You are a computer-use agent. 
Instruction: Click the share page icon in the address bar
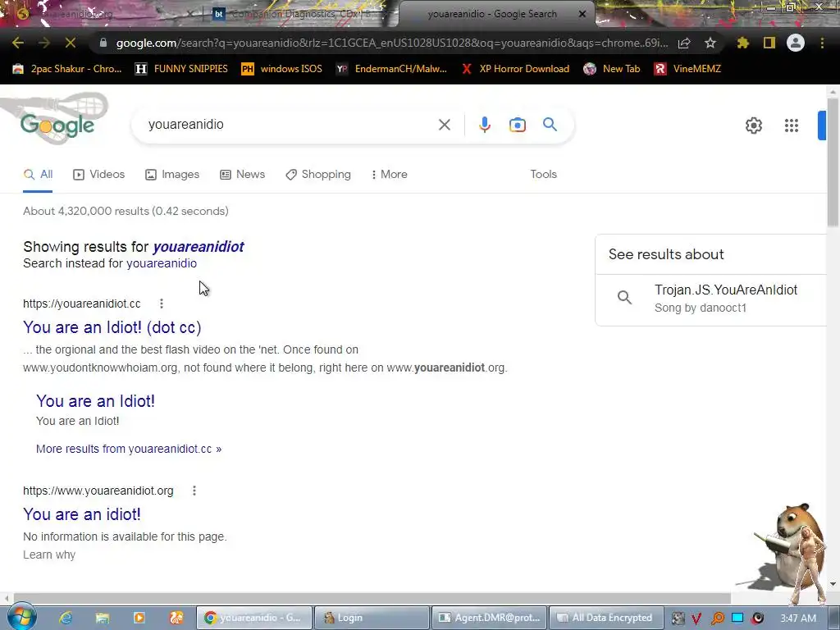[x=684, y=43]
